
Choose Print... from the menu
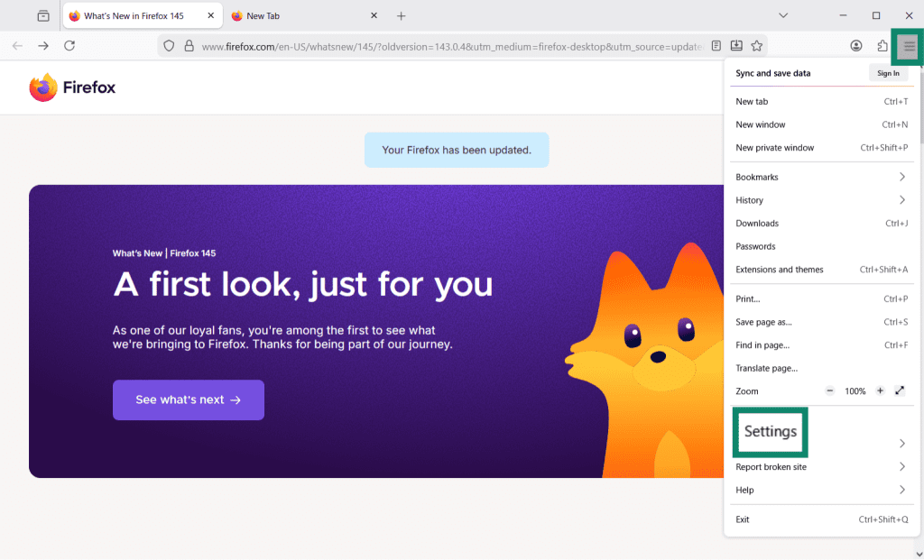click(x=821, y=299)
